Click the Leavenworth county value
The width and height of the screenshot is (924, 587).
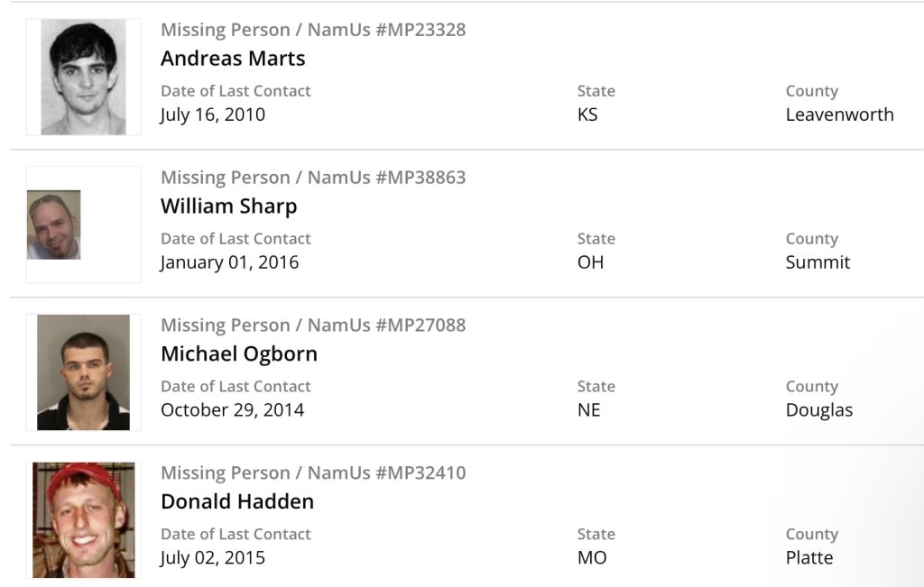click(x=839, y=115)
